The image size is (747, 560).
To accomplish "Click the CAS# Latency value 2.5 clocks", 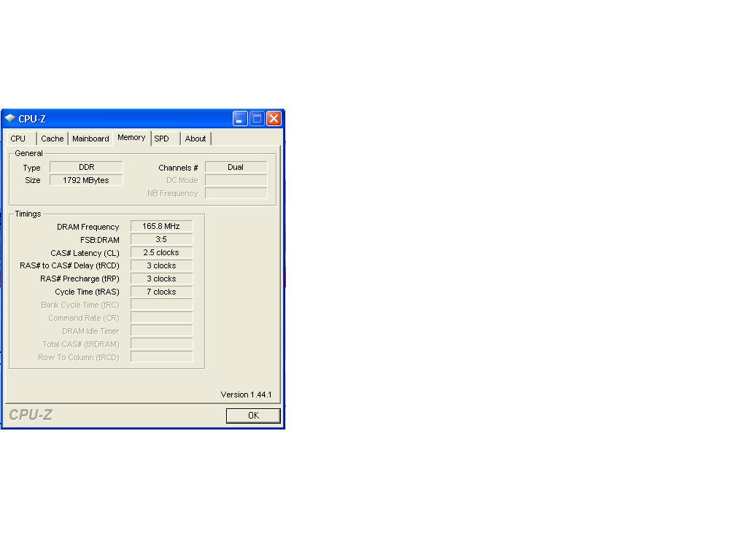I will [x=161, y=252].
